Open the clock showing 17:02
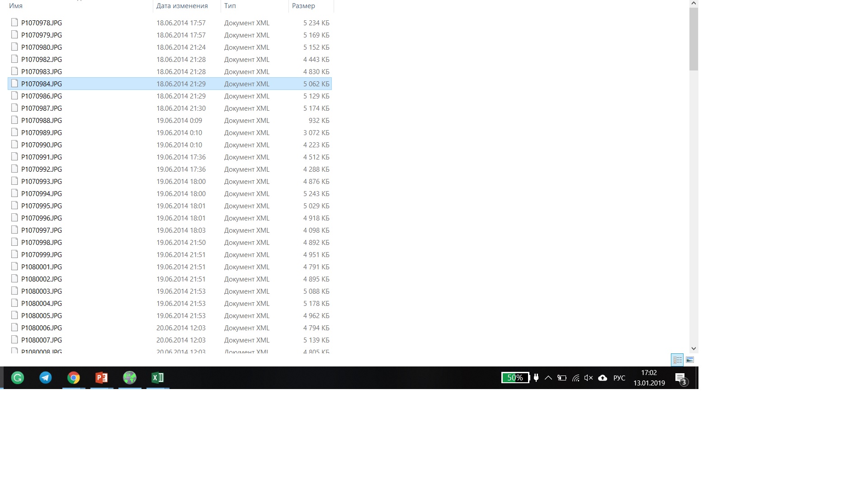 649,378
